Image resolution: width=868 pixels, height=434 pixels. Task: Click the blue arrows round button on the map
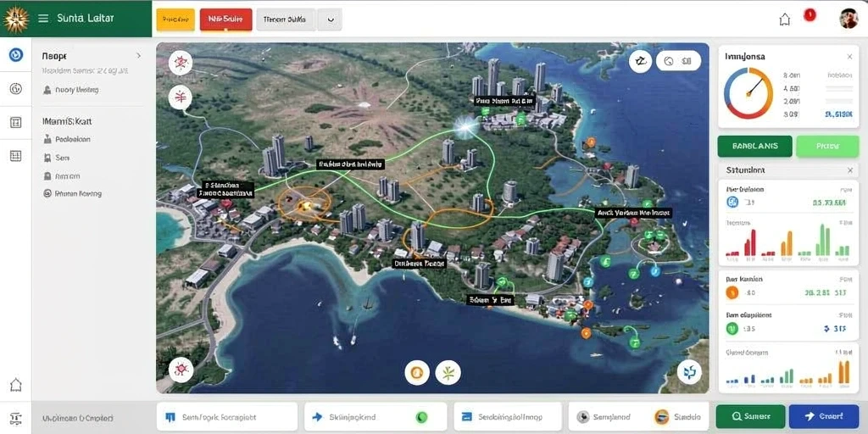point(689,372)
